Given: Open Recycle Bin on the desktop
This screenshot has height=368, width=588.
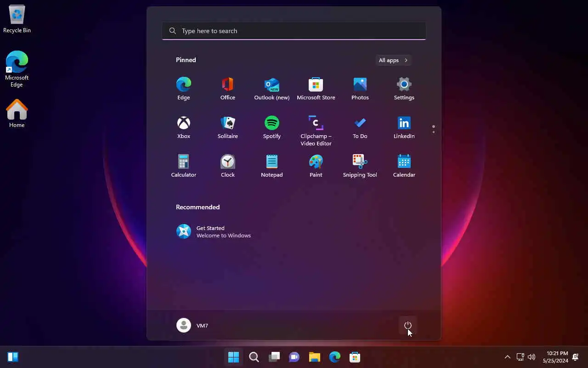Looking at the screenshot, I should click(17, 19).
